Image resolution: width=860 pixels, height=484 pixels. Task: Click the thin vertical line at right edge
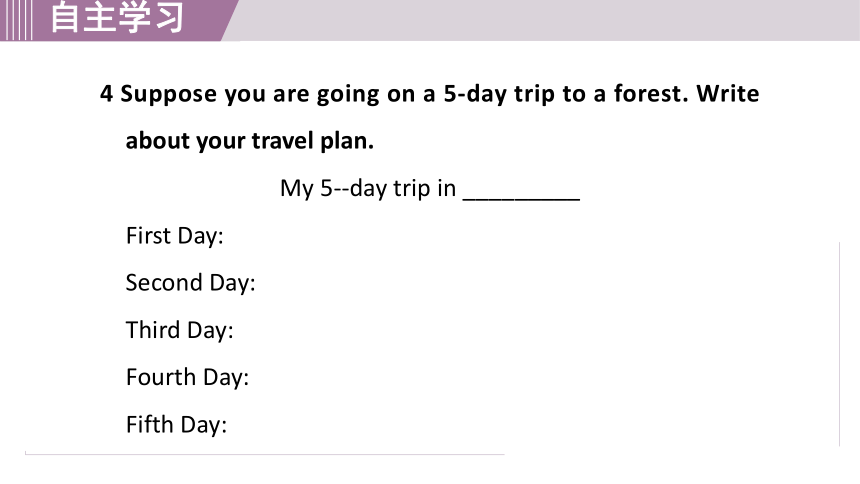839,344
